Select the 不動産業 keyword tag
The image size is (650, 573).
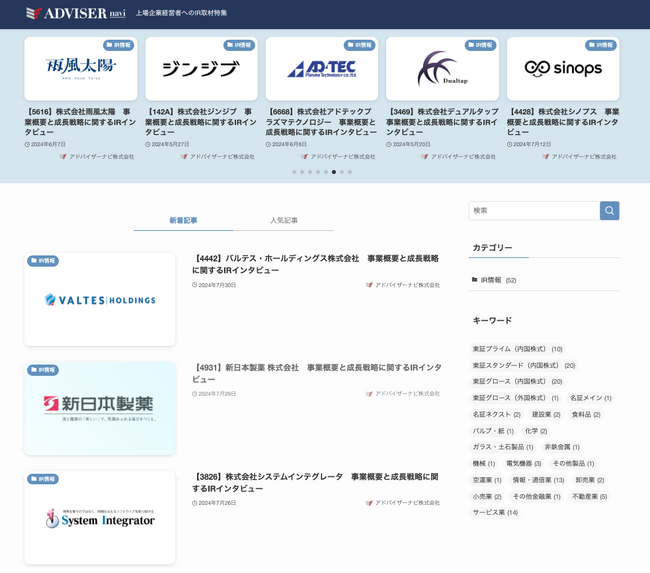pos(589,496)
